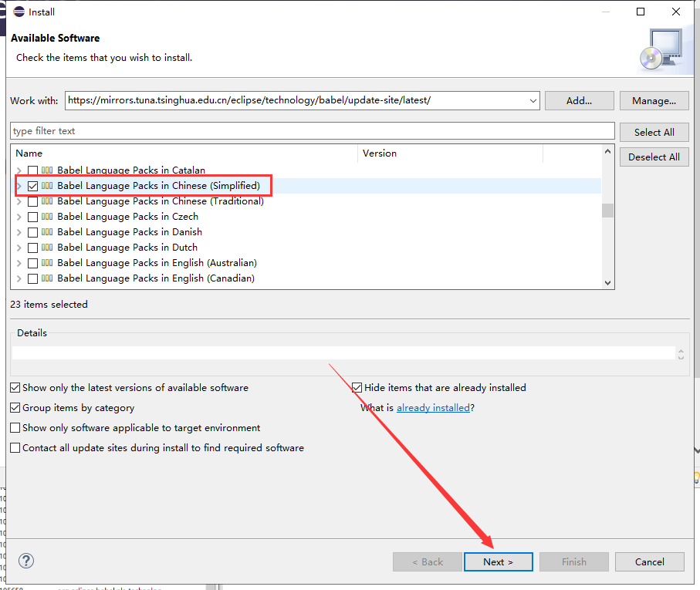Expand the English (Canadian) language pack node
Image resolution: width=700 pixels, height=590 pixels.
19,278
